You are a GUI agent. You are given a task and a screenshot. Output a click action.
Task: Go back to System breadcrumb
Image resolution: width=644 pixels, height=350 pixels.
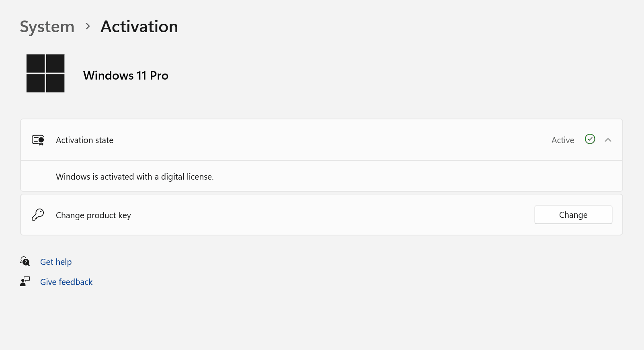click(47, 27)
